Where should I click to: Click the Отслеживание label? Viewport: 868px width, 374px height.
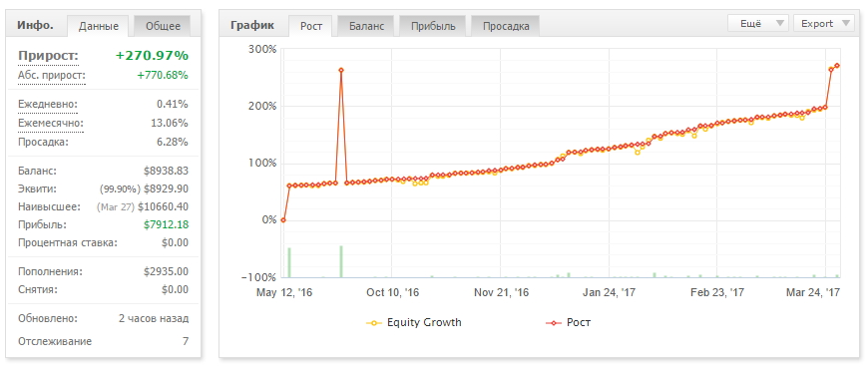[55, 341]
